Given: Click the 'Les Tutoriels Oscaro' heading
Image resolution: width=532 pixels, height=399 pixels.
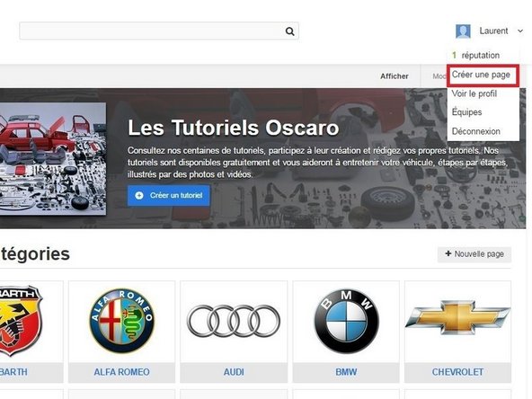Looking at the screenshot, I should [234, 128].
